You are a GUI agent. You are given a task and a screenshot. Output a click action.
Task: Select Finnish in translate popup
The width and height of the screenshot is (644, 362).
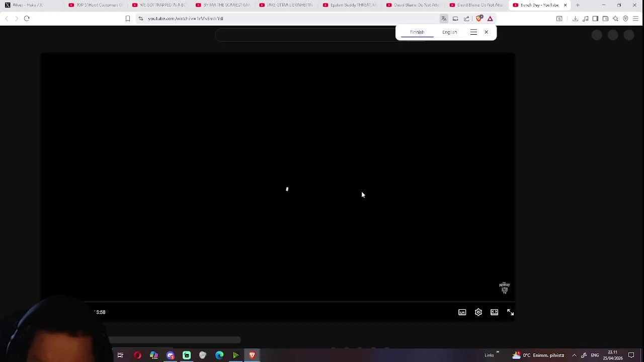[417, 32]
